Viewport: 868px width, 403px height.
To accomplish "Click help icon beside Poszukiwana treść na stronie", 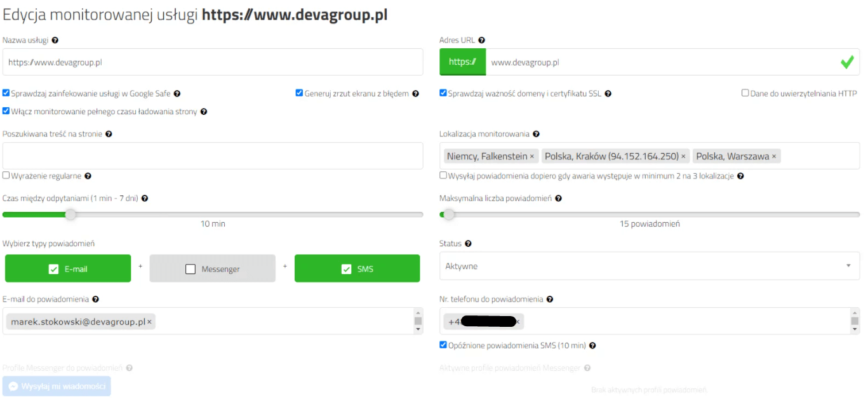I will 109,134.
